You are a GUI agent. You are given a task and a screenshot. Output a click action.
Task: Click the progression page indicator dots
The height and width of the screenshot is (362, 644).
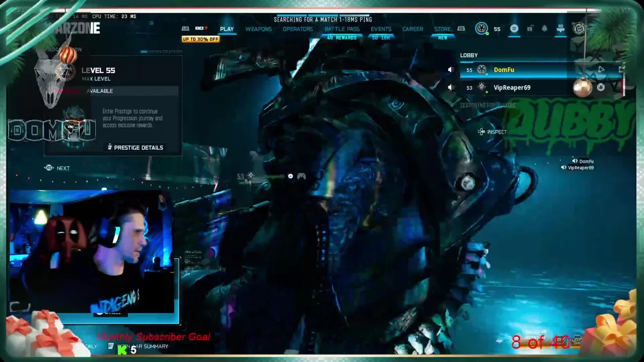(161, 51)
